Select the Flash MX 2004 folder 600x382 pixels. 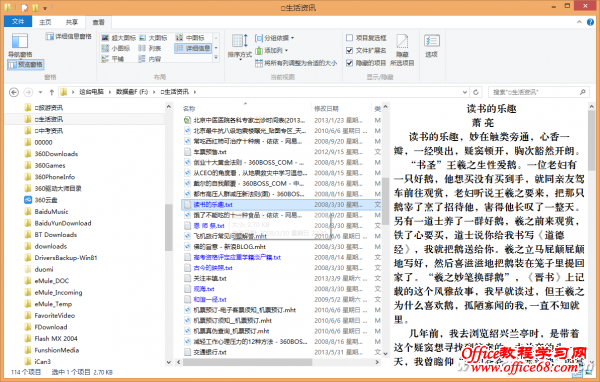(56, 338)
